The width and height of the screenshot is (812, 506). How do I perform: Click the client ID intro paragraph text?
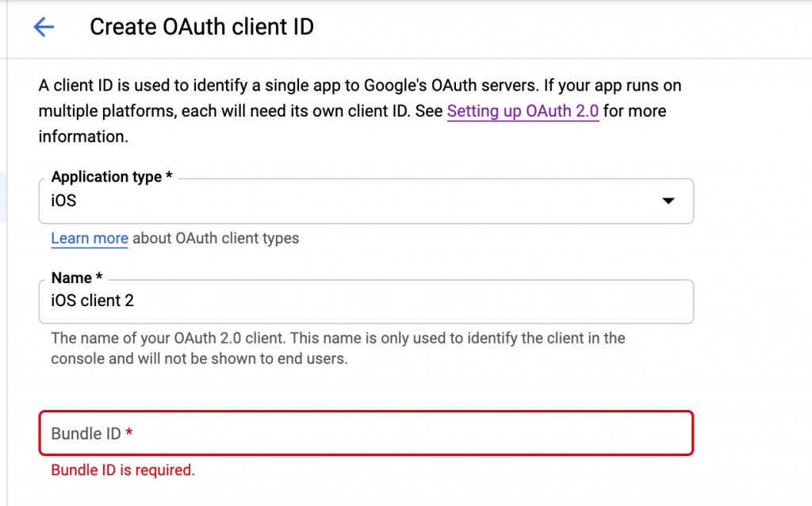pos(360,111)
